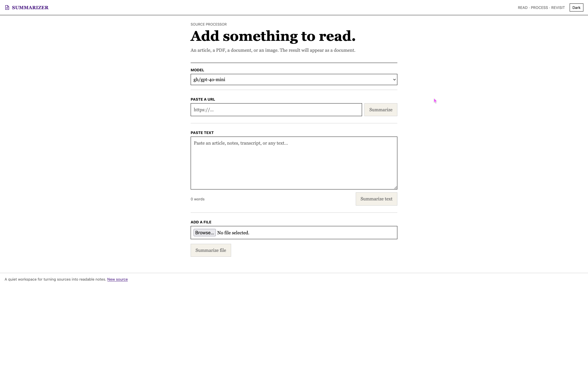
Task: Click the 'No file selected.' text
Action: click(x=233, y=233)
